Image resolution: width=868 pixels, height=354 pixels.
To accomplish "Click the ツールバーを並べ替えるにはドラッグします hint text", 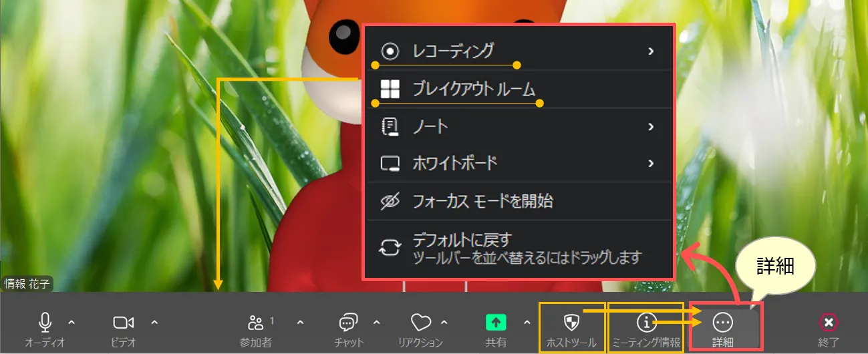I will [x=527, y=256].
